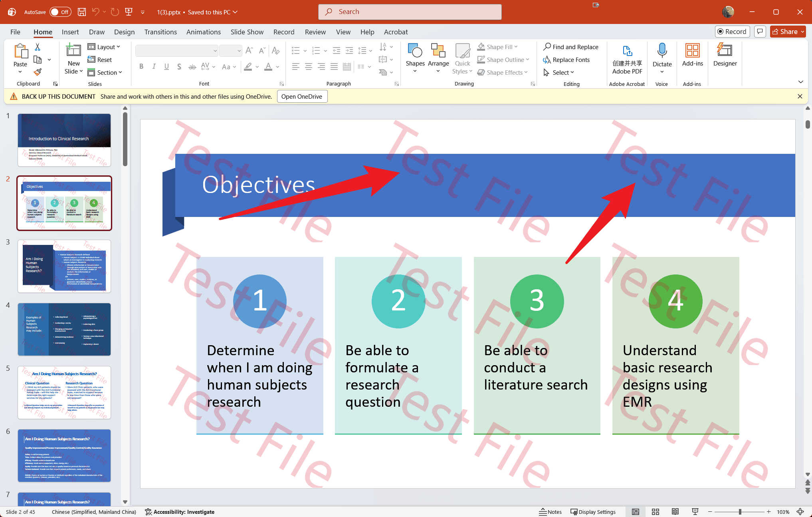
Task: Expand the Layout dropdown
Action: tap(104, 47)
